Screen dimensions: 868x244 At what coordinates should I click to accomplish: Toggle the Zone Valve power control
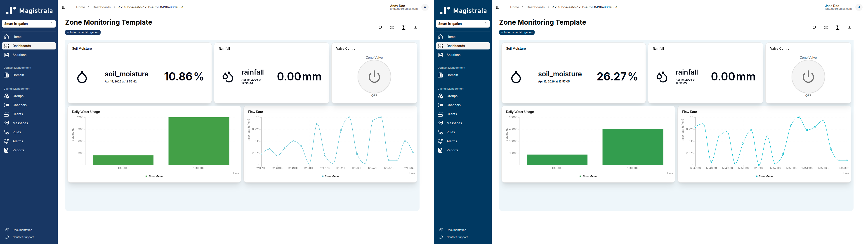point(374,77)
